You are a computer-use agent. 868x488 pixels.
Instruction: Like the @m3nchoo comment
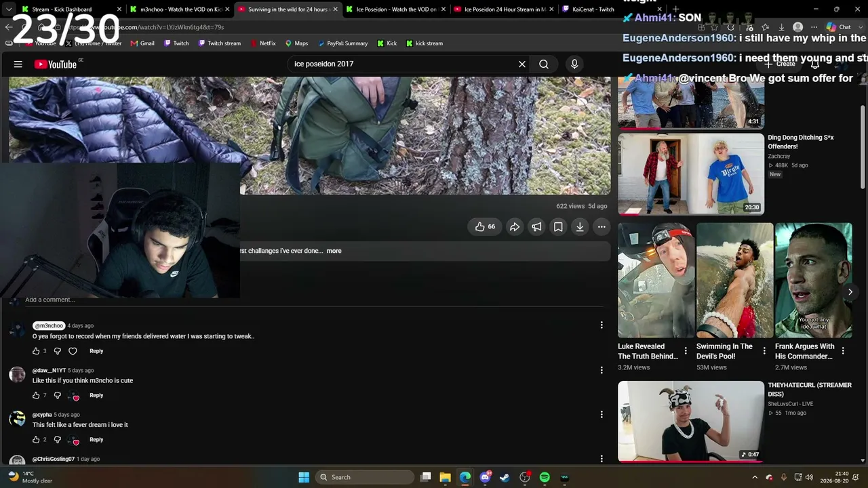pyautogui.click(x=36, y=351)
